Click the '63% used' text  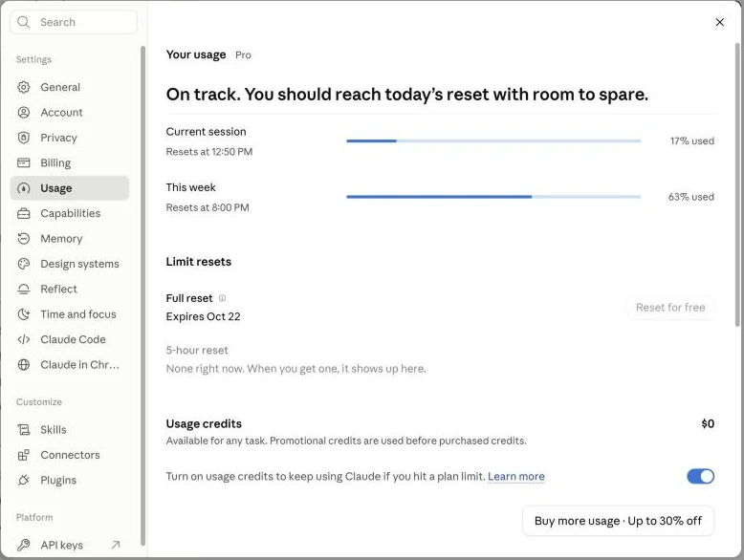pos(690,197)
